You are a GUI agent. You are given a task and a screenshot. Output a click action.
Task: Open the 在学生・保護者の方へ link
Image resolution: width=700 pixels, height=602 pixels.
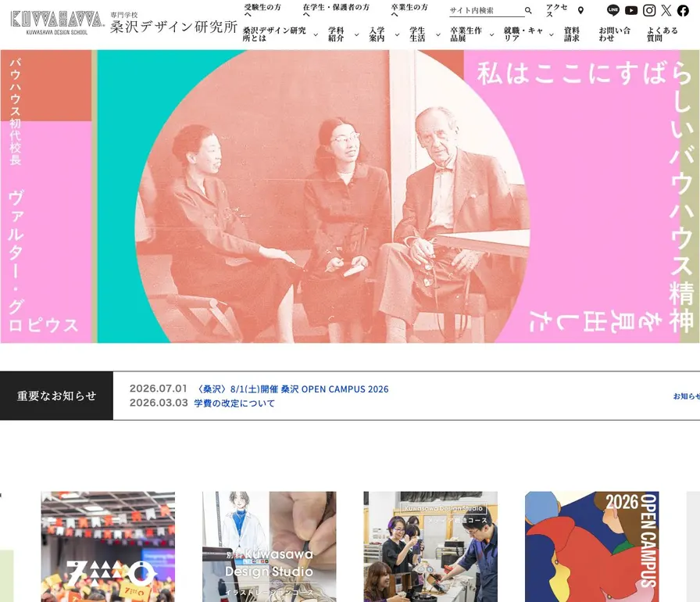click(x=336, y=10)
